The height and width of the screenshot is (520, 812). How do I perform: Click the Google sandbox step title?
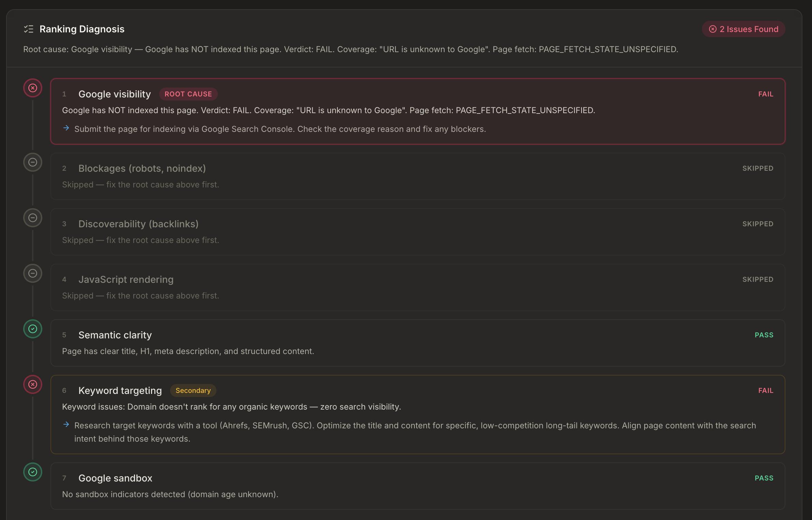(x=115, y=478)
